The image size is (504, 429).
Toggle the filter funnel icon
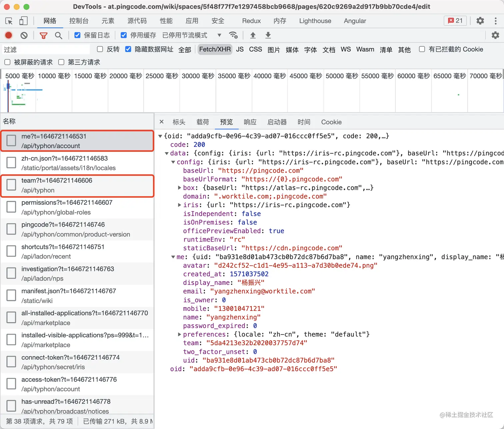43,35
